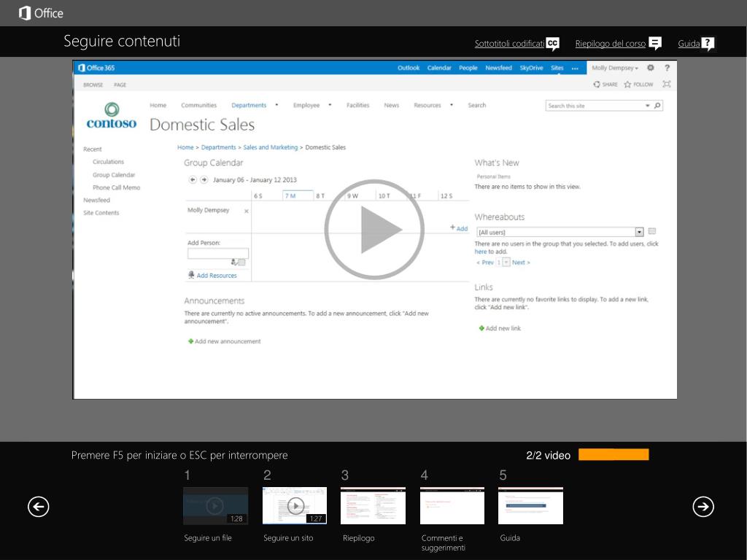
Task: Open the Whereabouts All users dropdown
Action: coord(639,232)
